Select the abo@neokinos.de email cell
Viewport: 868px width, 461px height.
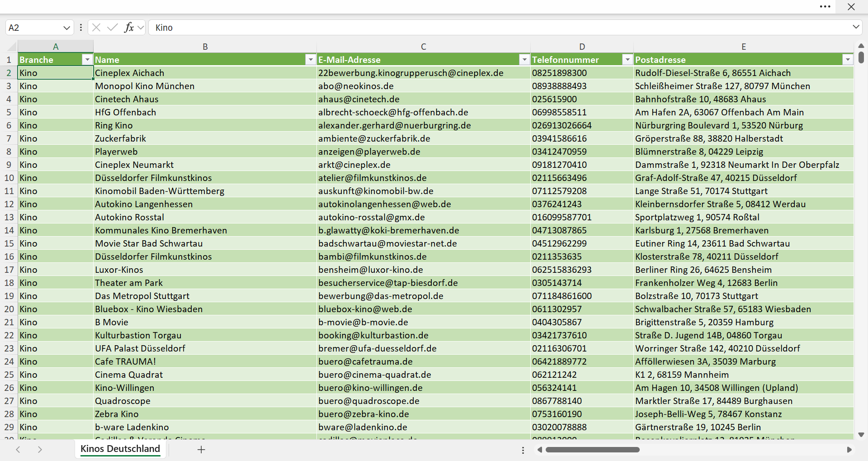(x=424, y=86)
